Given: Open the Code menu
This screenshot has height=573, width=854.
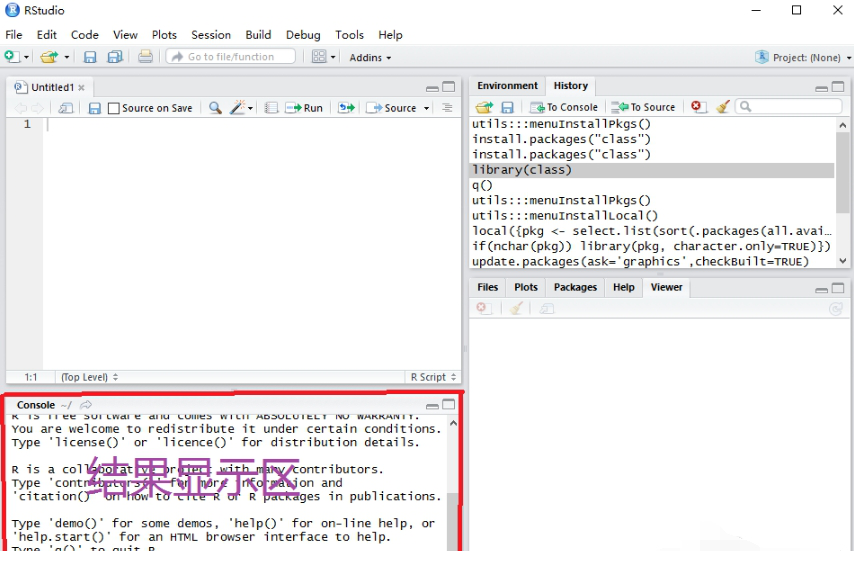Looking at the screenshot, I should point(84,35).
